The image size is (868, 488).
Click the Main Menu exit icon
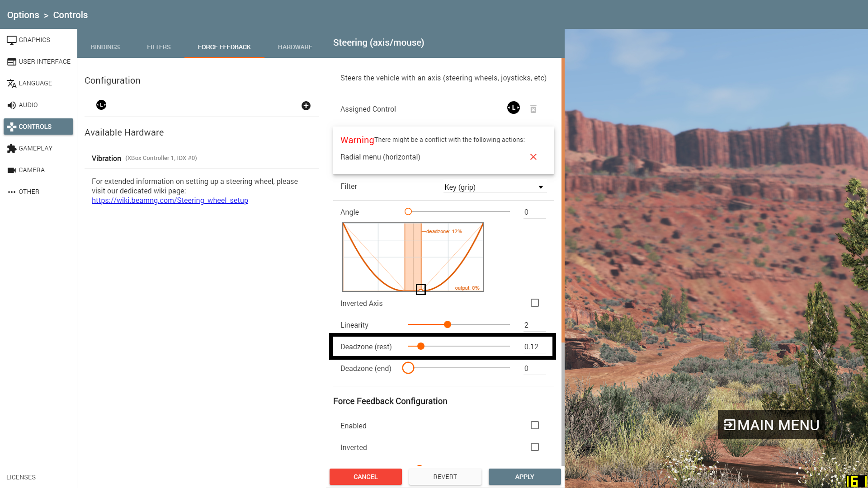[x=729, y=425]
